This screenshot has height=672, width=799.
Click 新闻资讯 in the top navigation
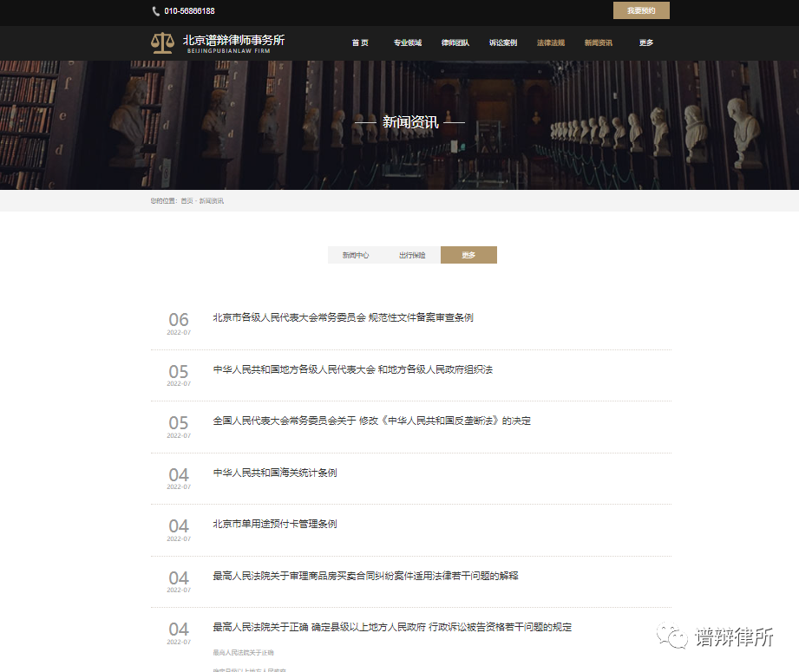[x=598, y=42]
